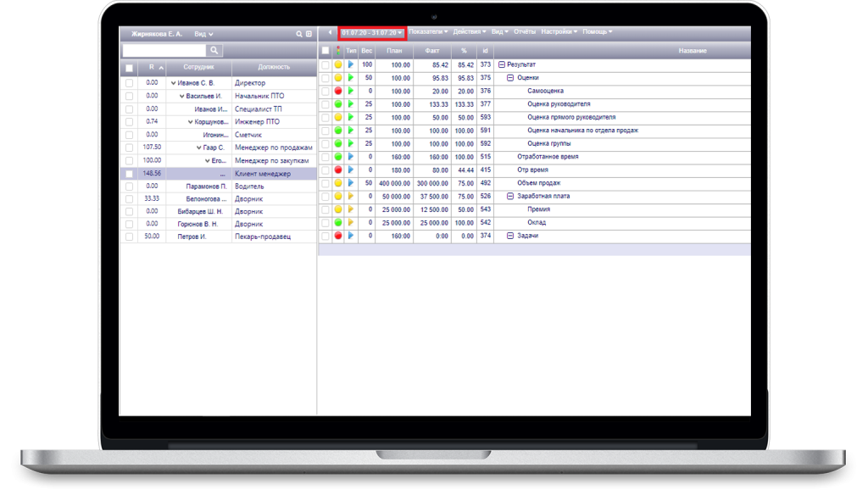868x490 pixels.
Task: Tick the checkbox for the Сметчик employee row
Action: coord(130,135)
